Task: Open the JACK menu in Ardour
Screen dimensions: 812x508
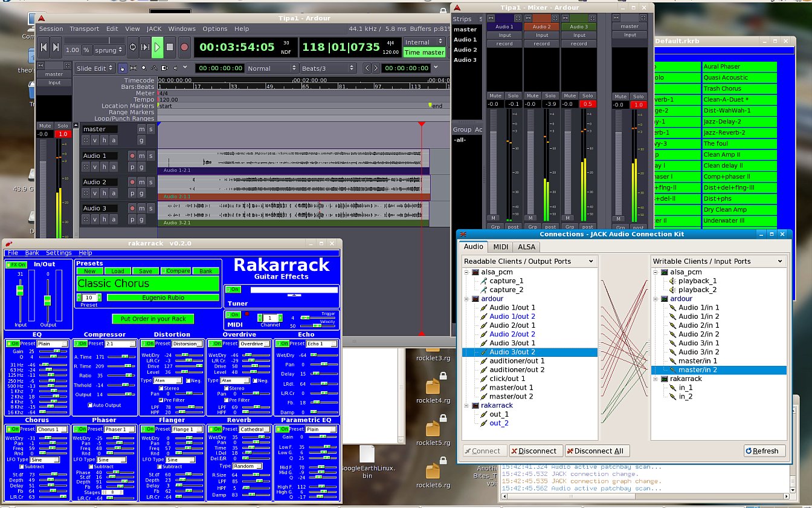Action: pos(154,28)
